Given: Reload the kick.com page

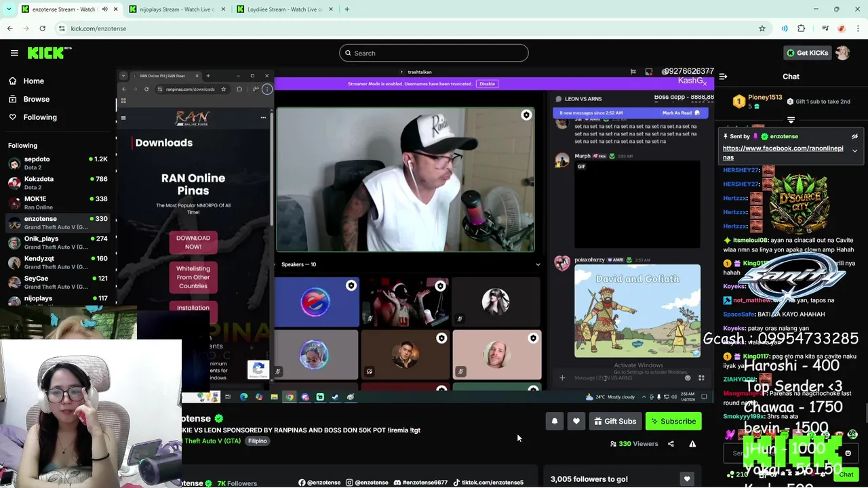Looking at the screenshot, I should [42, 28].
